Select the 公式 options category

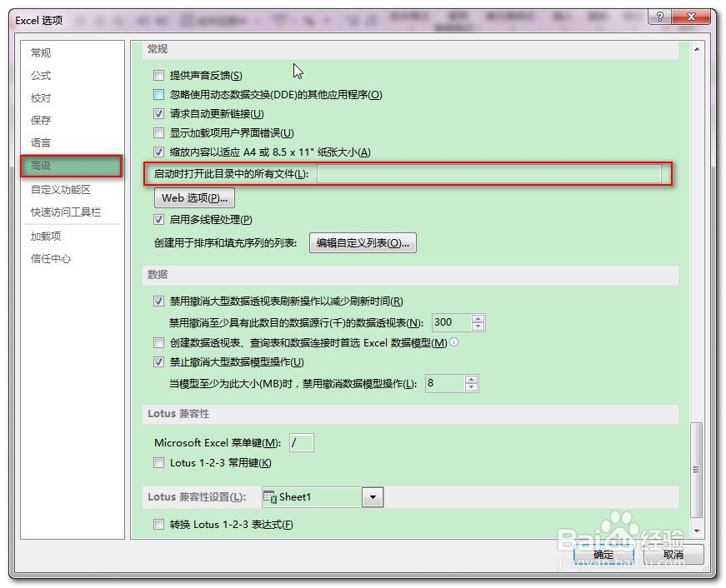point(41,76)
